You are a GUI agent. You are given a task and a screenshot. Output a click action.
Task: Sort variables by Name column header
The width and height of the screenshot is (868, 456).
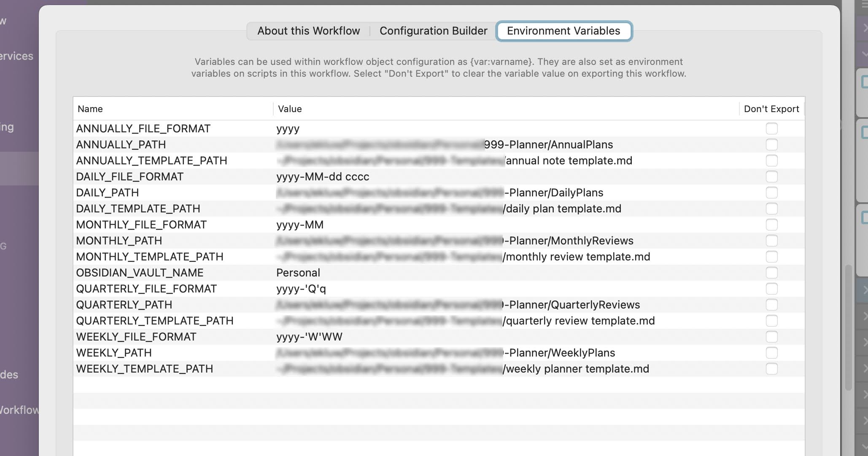coord(90,109)
